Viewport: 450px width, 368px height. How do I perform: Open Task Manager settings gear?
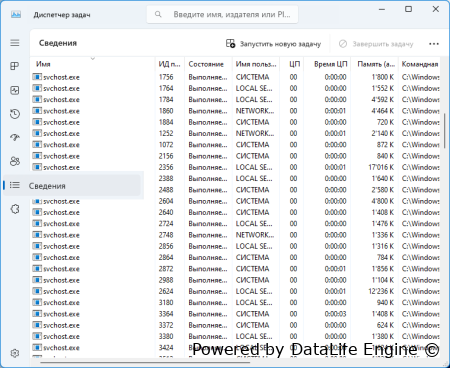(x=15, y=353)
